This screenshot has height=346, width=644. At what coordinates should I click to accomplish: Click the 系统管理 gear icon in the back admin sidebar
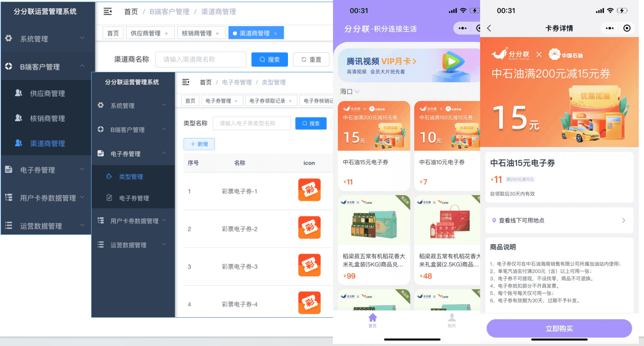8,38
